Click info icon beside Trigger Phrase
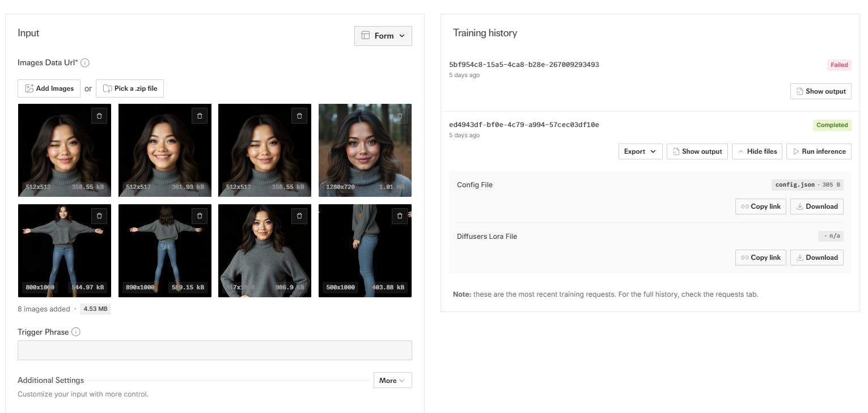 pyautogui.click(x=76, y=332)
